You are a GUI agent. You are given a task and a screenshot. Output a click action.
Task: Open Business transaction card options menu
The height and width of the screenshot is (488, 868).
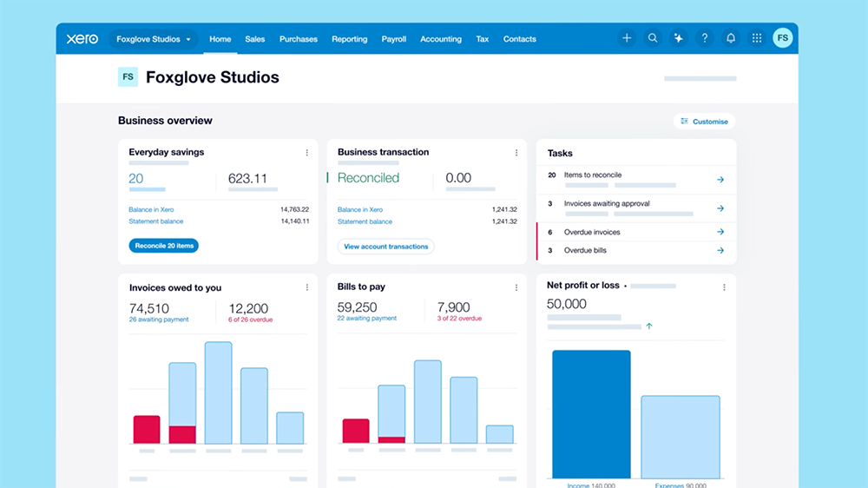[516, 152]
